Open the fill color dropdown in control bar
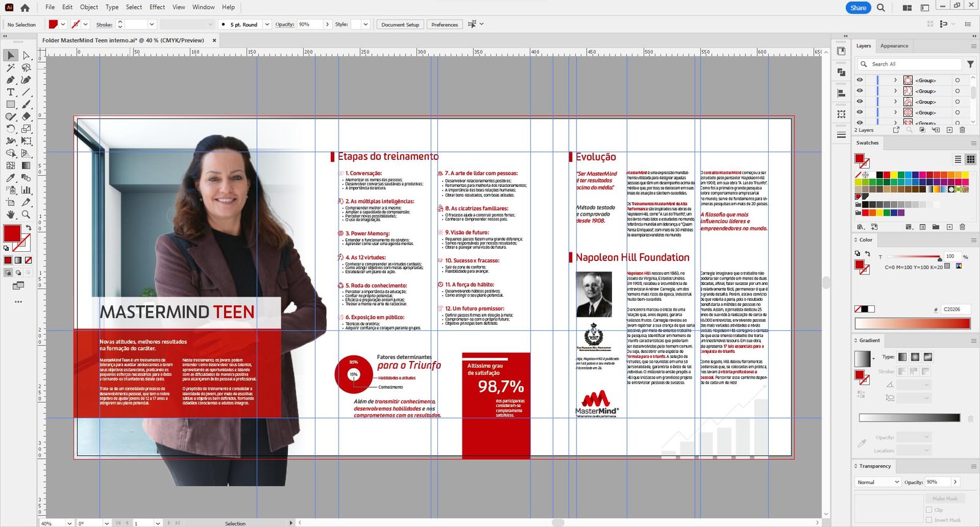Viewport: 980px width, 527px height. [63, 25]
